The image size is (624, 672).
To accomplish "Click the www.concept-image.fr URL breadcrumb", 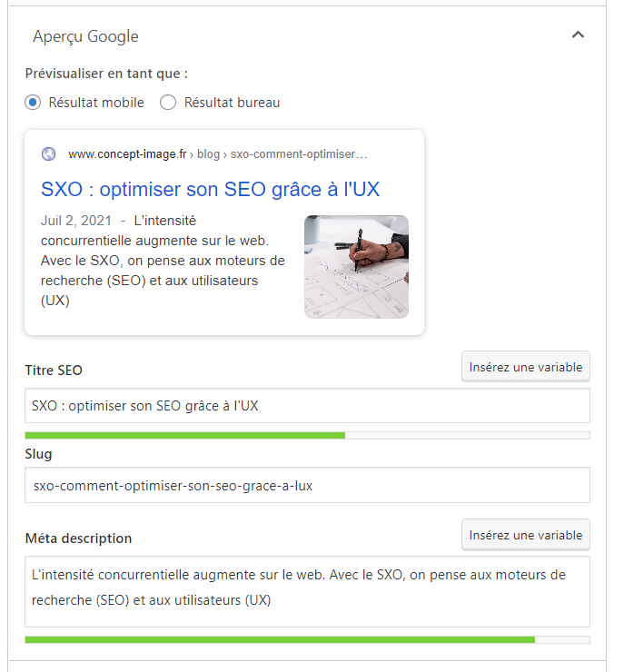I will (x=127, y=153).
